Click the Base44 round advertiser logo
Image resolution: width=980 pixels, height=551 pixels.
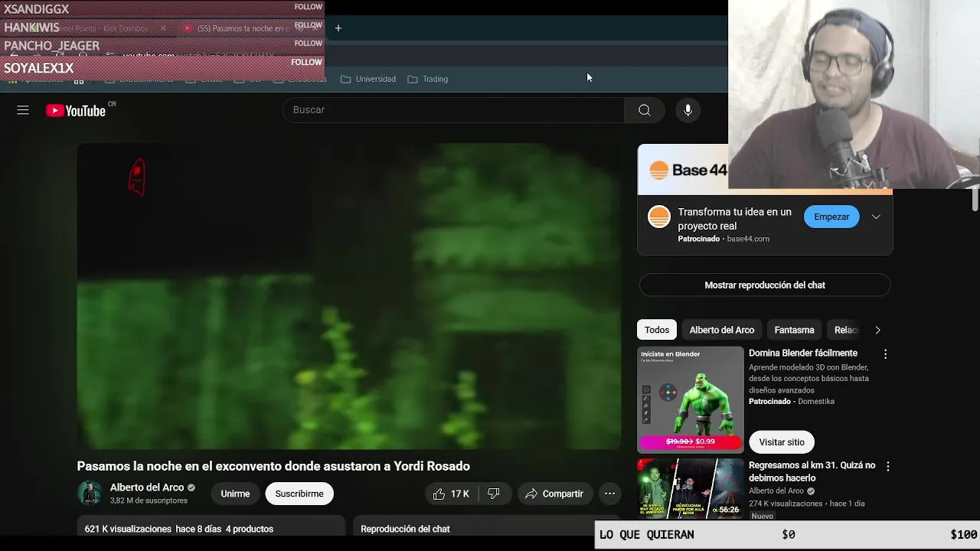(x=659, y=217)
